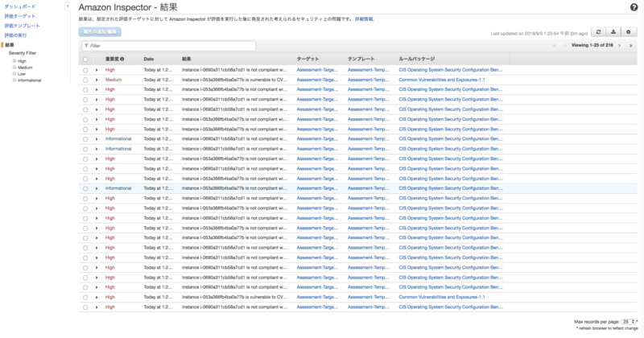
Task: Sort by the テンプレート column header
Action: 361,59
